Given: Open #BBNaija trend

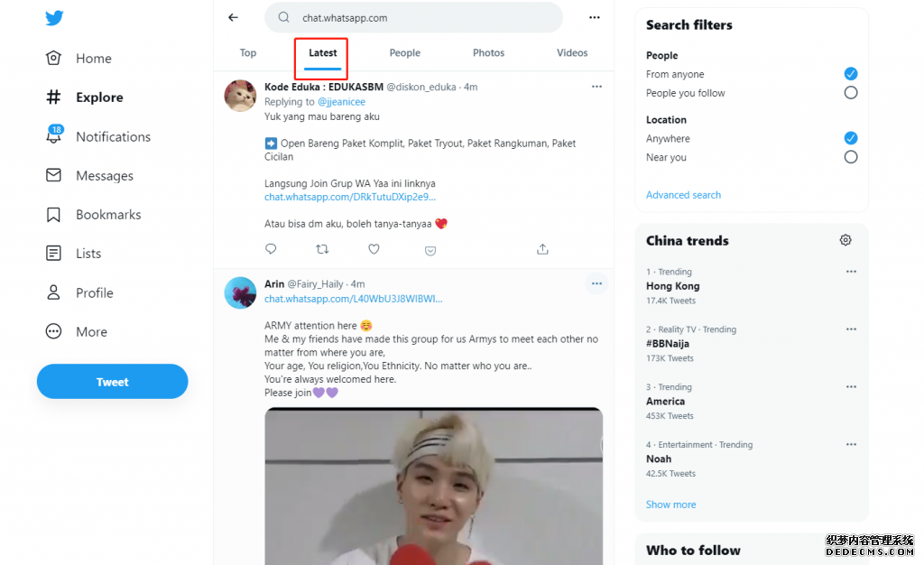Looking at the screenshot, I should click(x=668, y=344).
